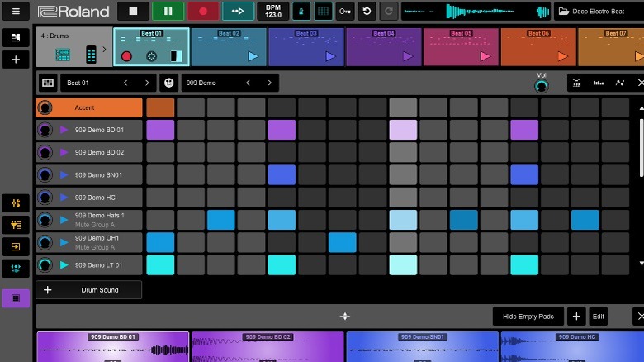Start recording with the red Record button
This screenshot has height=362, width=644.
click(x=202, y=12)
